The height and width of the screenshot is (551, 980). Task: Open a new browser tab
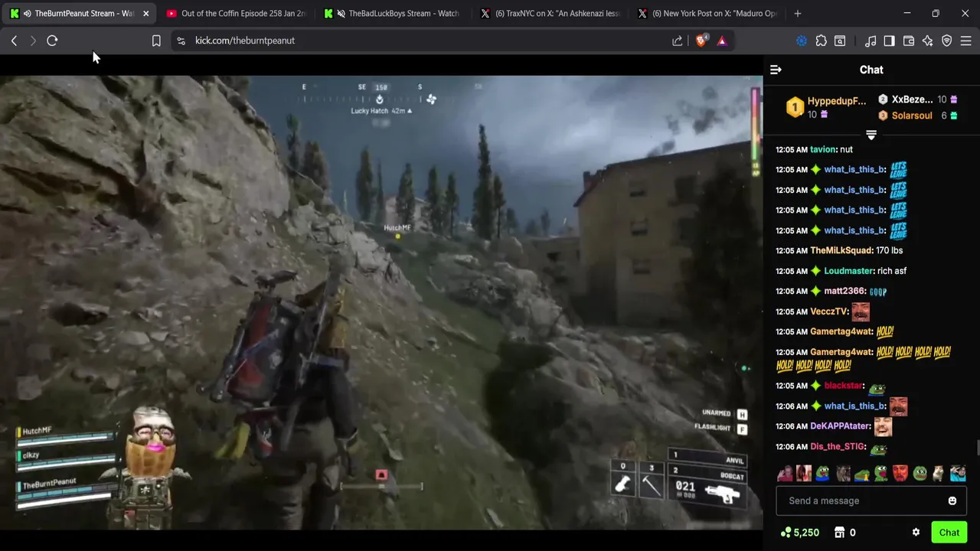798,13
